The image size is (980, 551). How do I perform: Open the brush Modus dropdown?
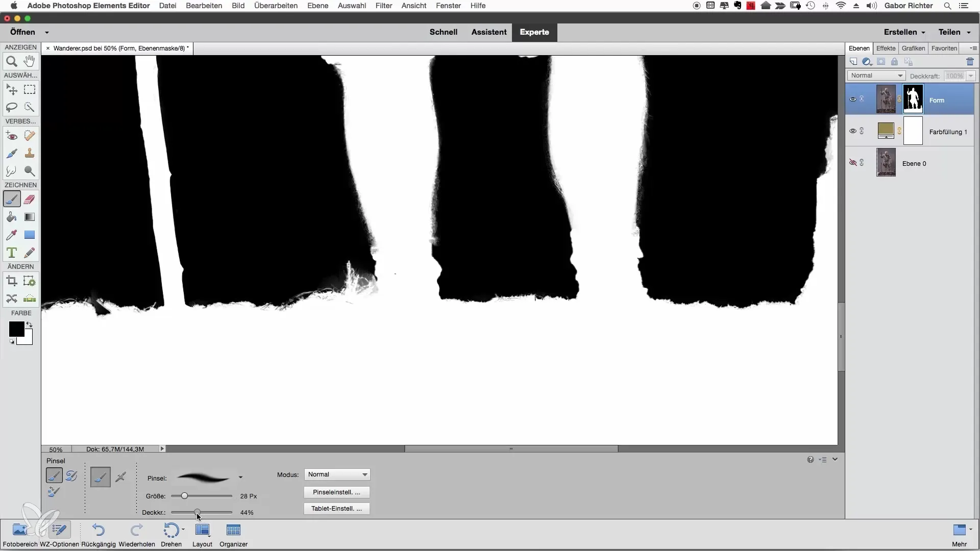(x=337, y=474)
